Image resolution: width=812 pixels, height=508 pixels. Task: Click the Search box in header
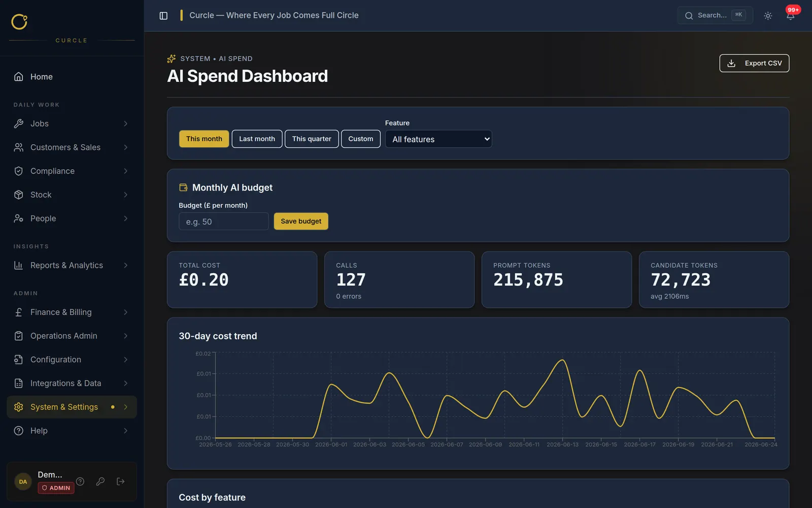(715, 15)
